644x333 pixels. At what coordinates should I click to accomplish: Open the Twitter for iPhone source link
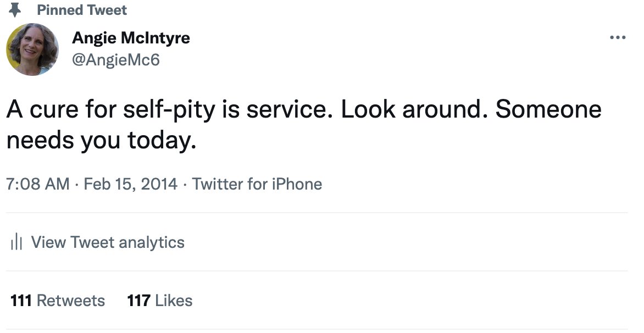[257, 184]
